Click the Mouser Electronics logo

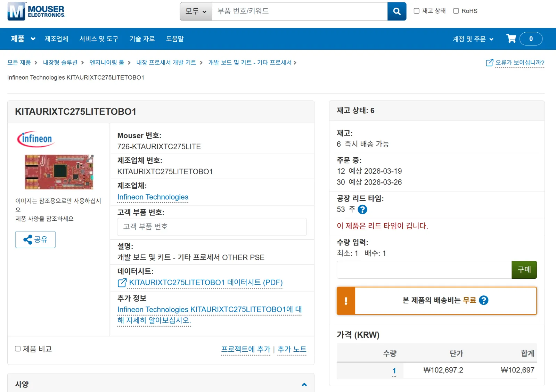pos(36,11)
